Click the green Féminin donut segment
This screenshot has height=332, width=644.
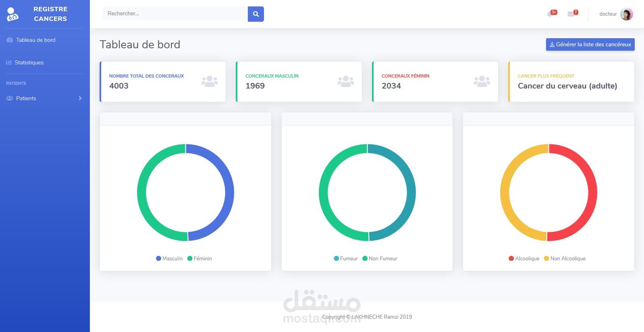(x=141, y=192)
